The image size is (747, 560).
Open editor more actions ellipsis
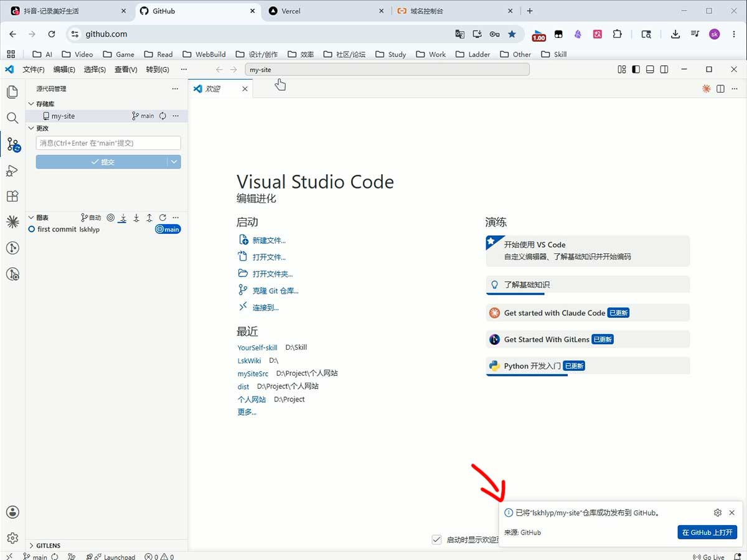[x=735, y=89]
